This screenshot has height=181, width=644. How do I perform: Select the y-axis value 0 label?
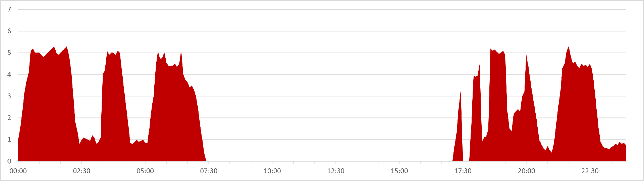pyautogui.click(x=9, y=161)
